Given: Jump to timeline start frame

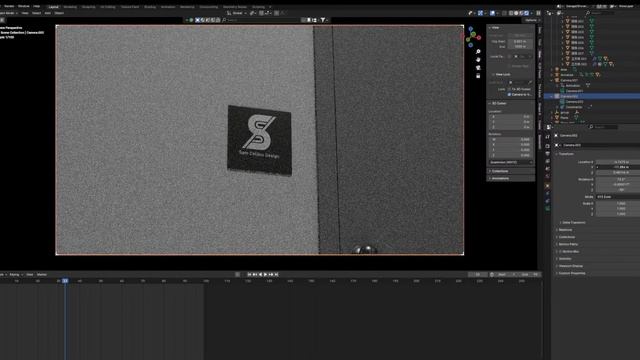Looking at the screenshot, I should (249, 275).
